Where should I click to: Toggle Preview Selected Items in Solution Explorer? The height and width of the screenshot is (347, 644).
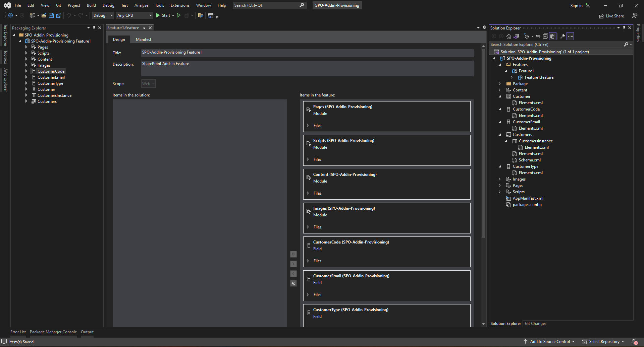coord(570,36)
